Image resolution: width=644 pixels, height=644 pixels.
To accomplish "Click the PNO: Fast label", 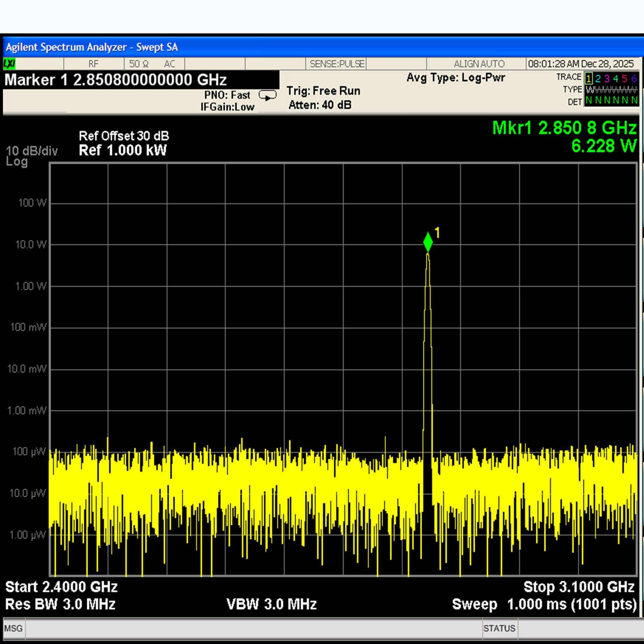I will point(227,95).
